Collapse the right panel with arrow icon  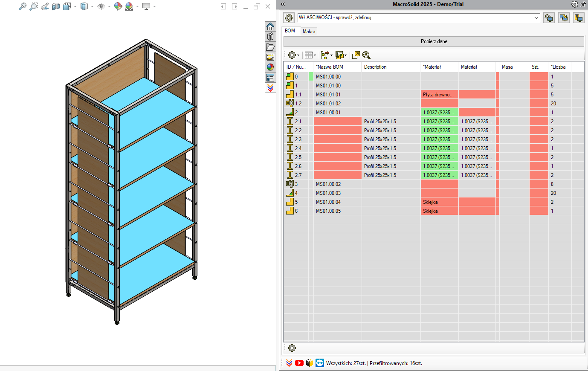235,6
